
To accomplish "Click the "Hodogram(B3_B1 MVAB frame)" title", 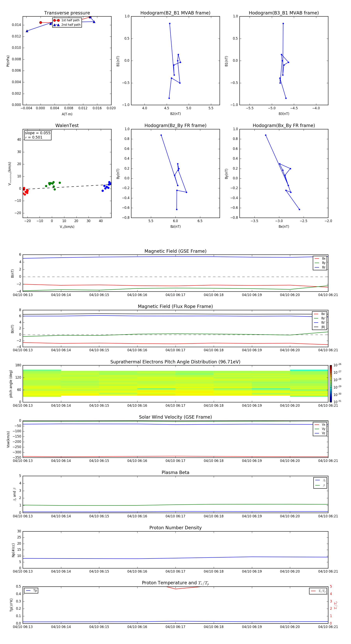I will [x=284, y=13].
